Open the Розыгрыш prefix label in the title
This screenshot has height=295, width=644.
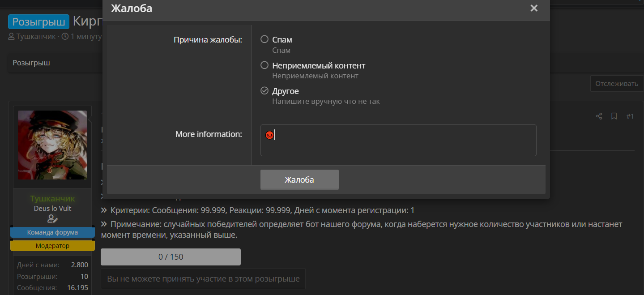pyautogui.click(x=38, y=21)
